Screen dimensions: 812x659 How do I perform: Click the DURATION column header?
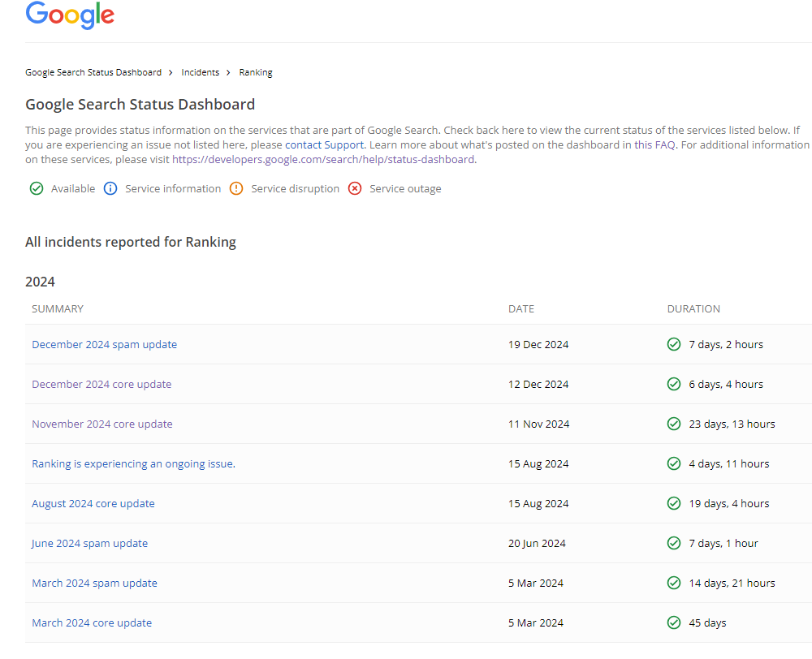coord(693,309)
